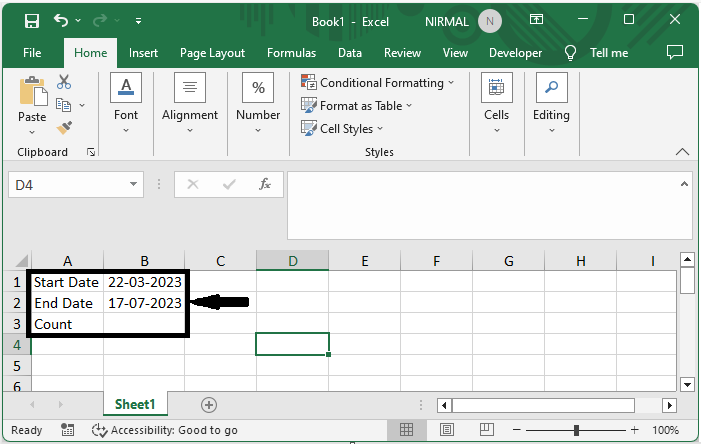Switch to Page Layout view icon
The width and height of the screenshot is (701, 444).
pos(447,430)
